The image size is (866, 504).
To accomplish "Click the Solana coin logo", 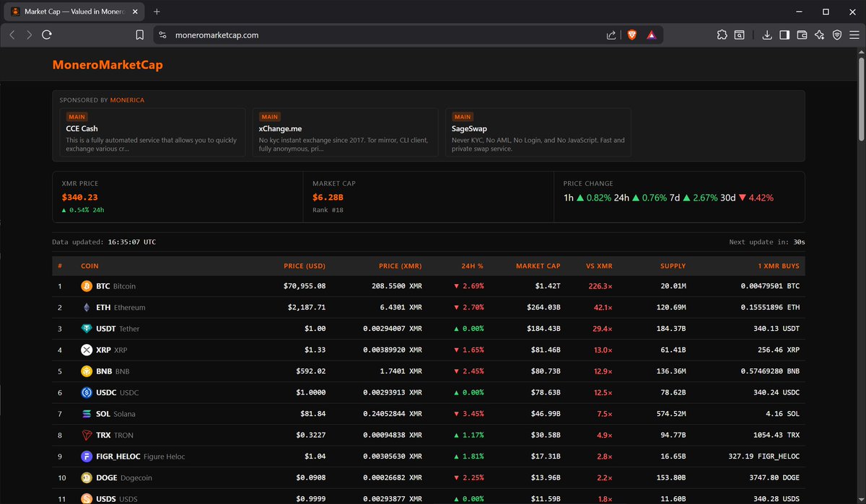I will [x=87, y=414].
